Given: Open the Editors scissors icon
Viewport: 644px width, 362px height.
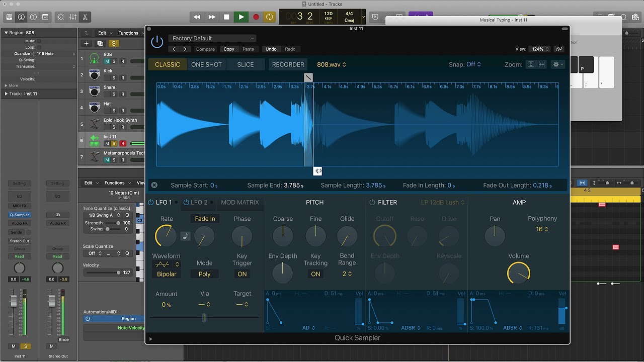Looking at the screenshot, I should [x=85, y=17].
